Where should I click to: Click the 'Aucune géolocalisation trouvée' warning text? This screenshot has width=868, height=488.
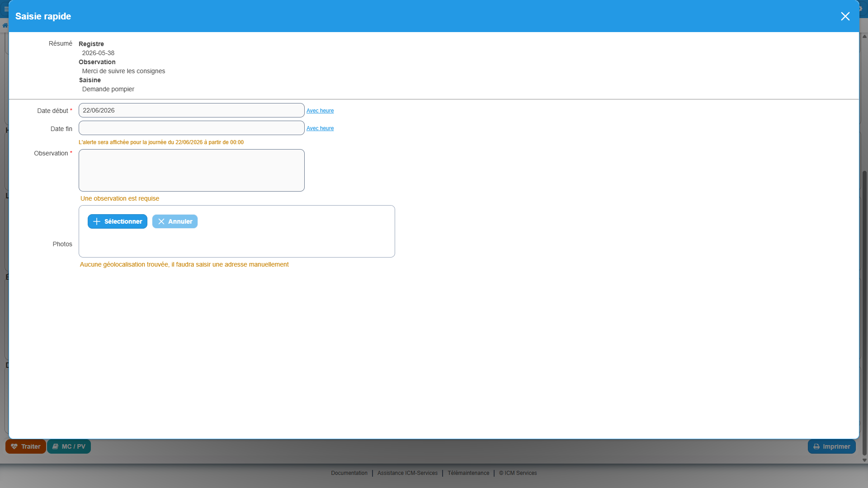pyautogui.click(x=184, y=264)
